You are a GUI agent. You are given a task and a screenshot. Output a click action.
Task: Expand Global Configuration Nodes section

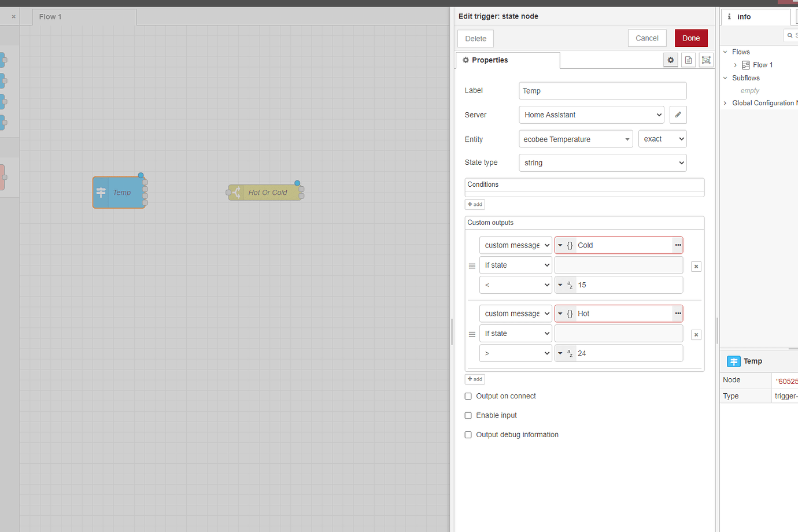[725, 103]
